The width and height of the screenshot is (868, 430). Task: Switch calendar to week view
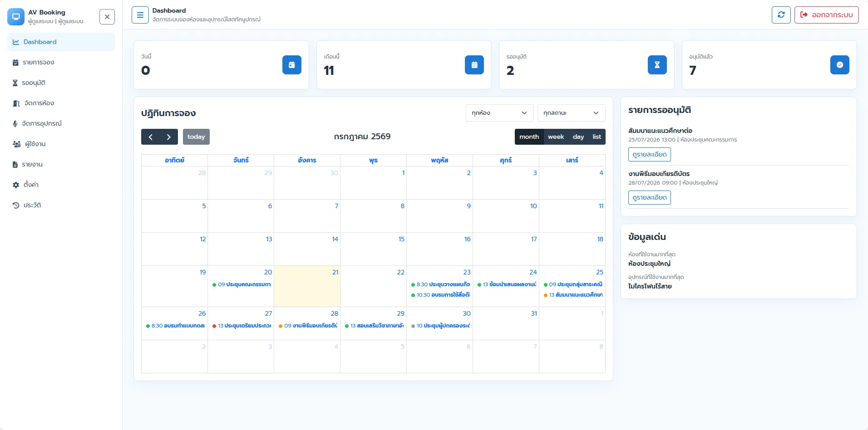click(x=556, y=137)
